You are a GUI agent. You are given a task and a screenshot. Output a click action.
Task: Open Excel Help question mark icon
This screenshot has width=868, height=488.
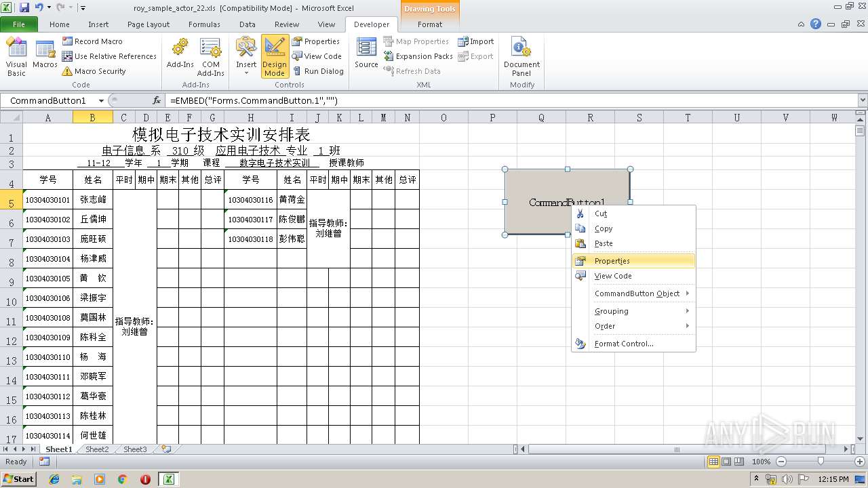coord(816,24)
